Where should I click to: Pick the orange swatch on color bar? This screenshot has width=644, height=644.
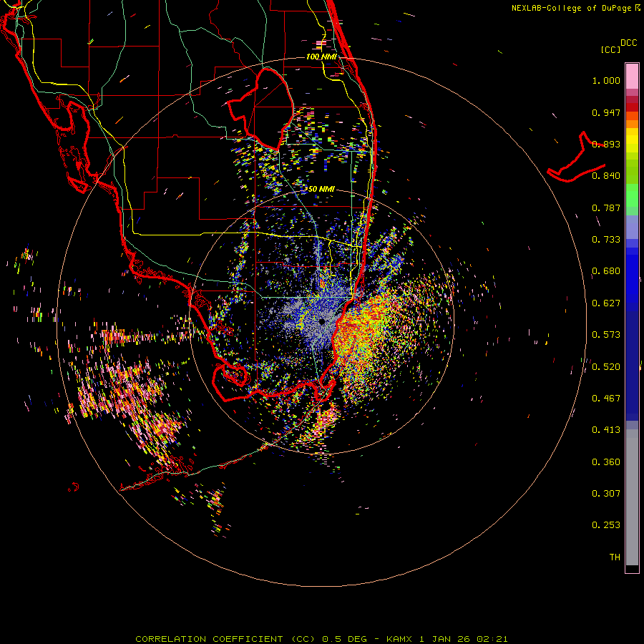tap(632, 124)
